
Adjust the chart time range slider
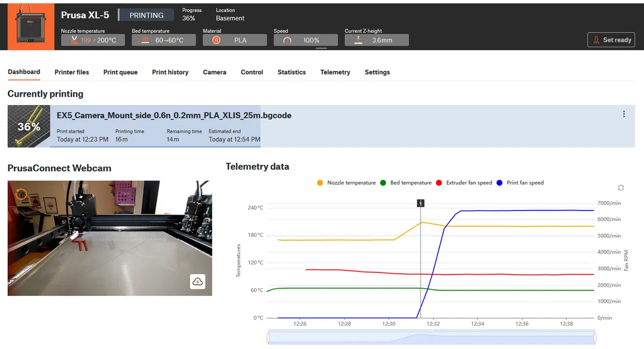click(430, 338)
